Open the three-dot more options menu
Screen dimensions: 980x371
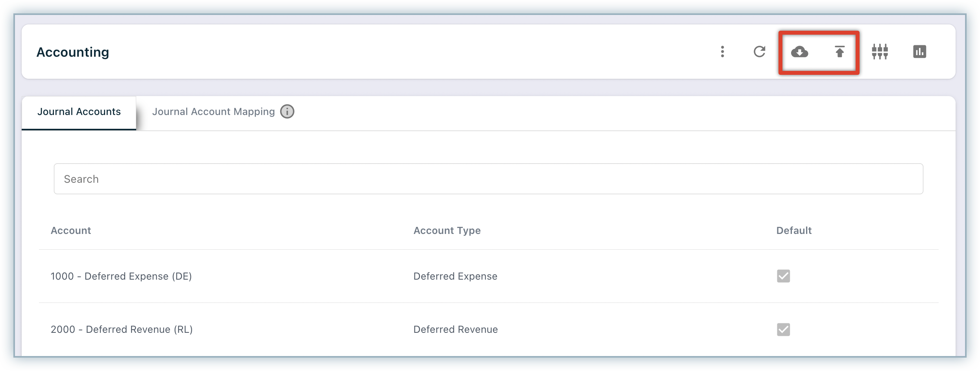(x=722, y=52)
